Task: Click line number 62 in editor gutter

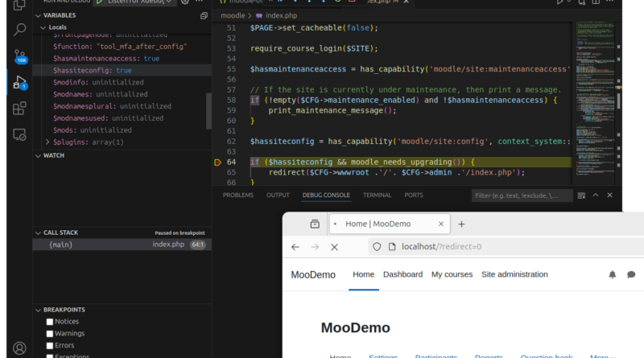Action: pyautogui.click(x=231, y=142)
